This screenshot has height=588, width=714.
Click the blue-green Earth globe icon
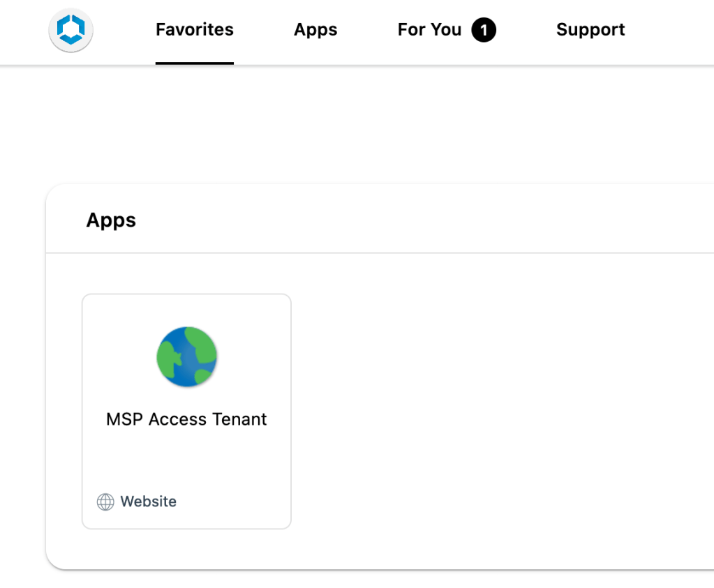pyautogui.click(x=186, y=356)
